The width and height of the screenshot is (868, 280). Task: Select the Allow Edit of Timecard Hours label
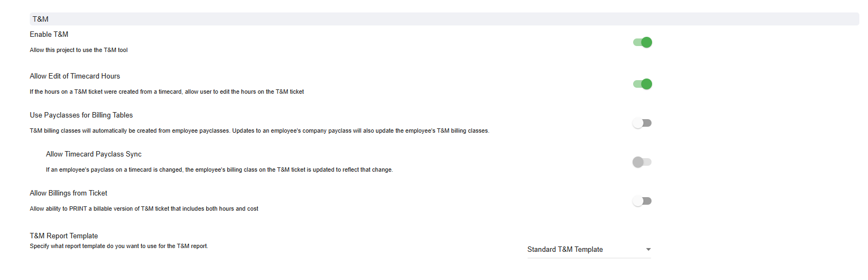point(75,76)
